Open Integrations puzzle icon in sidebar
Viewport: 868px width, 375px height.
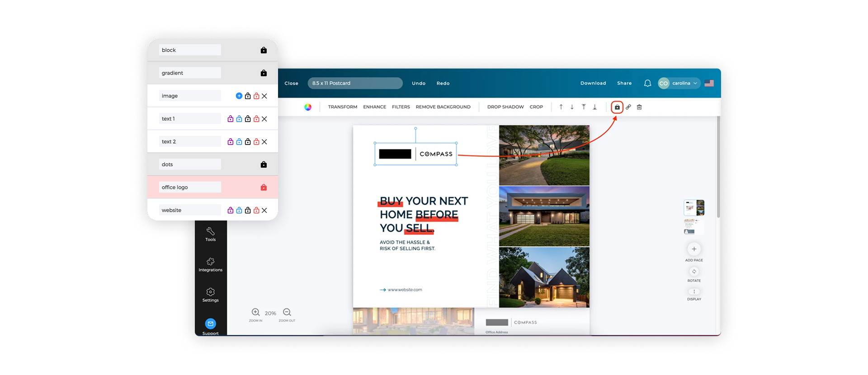tap(211, 265)
